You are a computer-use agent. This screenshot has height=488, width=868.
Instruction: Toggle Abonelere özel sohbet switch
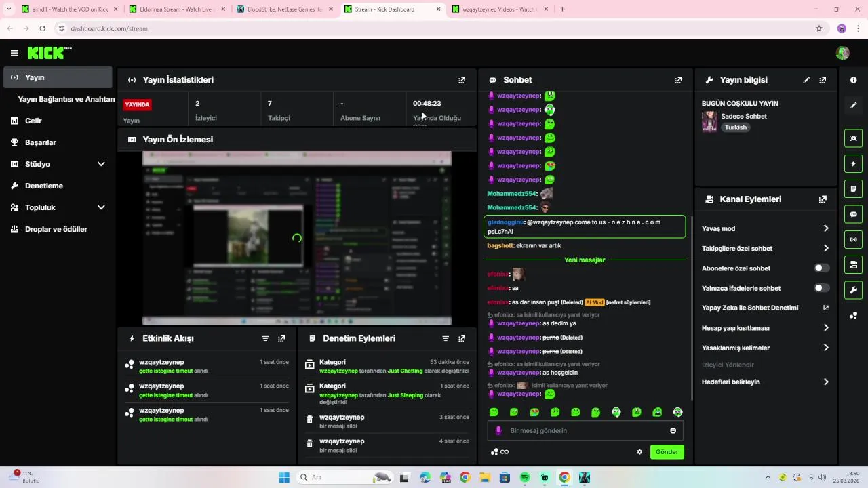[x=821, y=268]
